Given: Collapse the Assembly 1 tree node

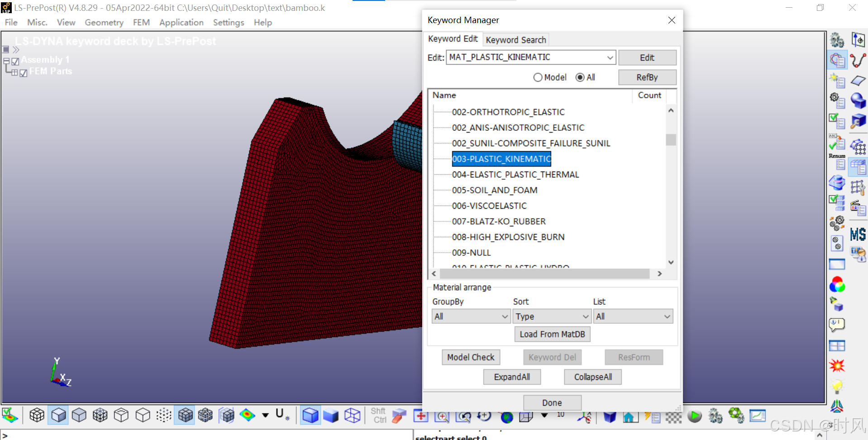Looking at the screenshot, I should (x=6, y=60).
